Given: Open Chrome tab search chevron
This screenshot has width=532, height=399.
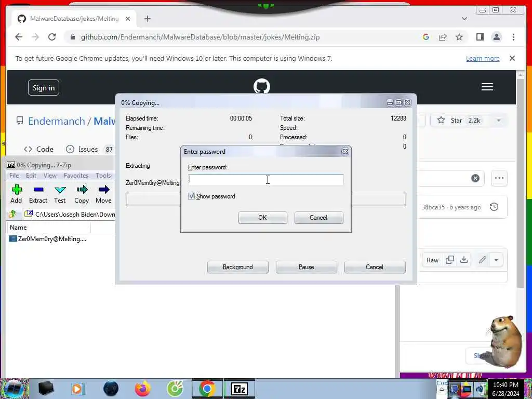Looking at the screenshot, I should click(464, 19).
